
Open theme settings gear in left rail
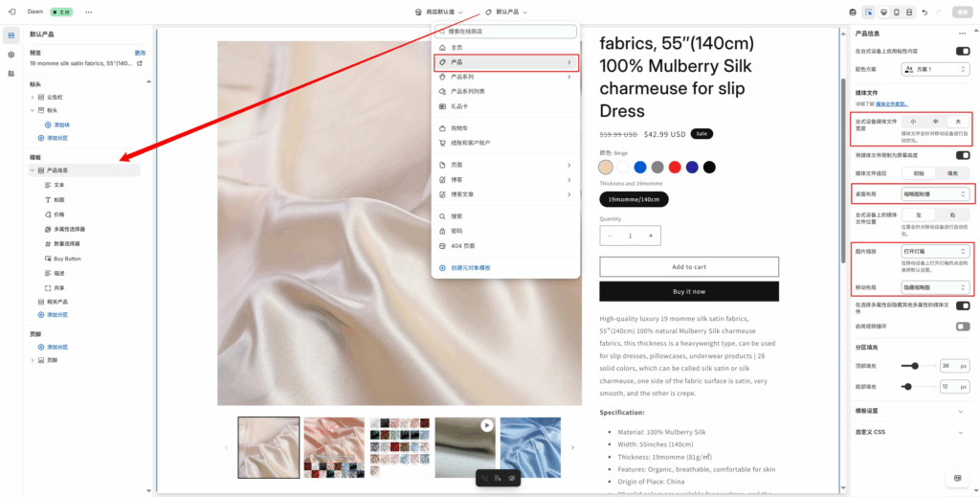[x=11, y=55]
